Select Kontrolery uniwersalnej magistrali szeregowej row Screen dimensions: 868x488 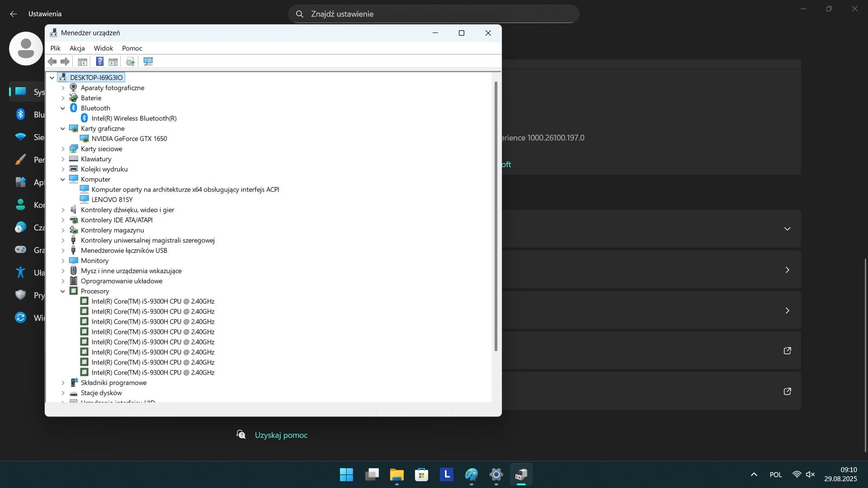click(147, 240)
